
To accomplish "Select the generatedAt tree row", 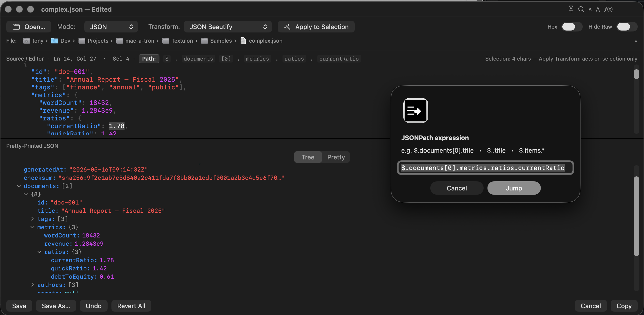I will coord(86,169).
